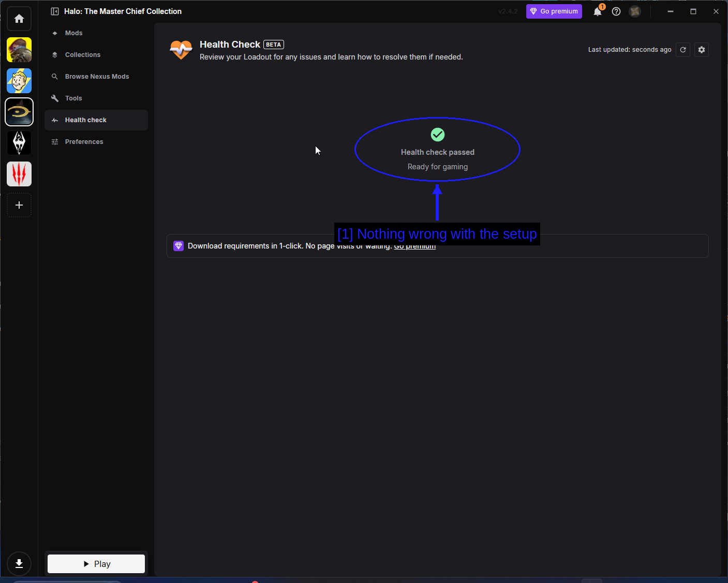Click the Go premium button in title bar
This screenshot has width=728, height=583.
[x=554, y=11]
